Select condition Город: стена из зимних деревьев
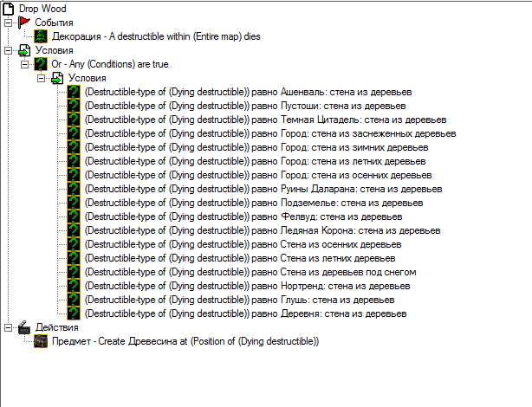 256,147
